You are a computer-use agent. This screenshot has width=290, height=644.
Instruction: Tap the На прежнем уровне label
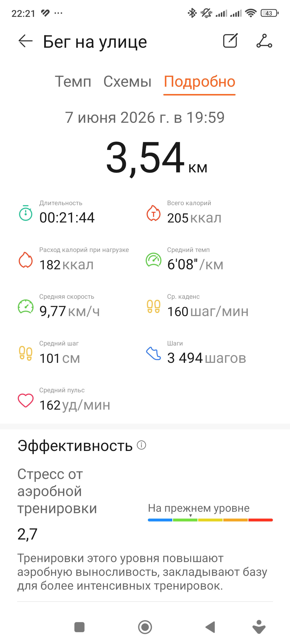coord(199,508)
